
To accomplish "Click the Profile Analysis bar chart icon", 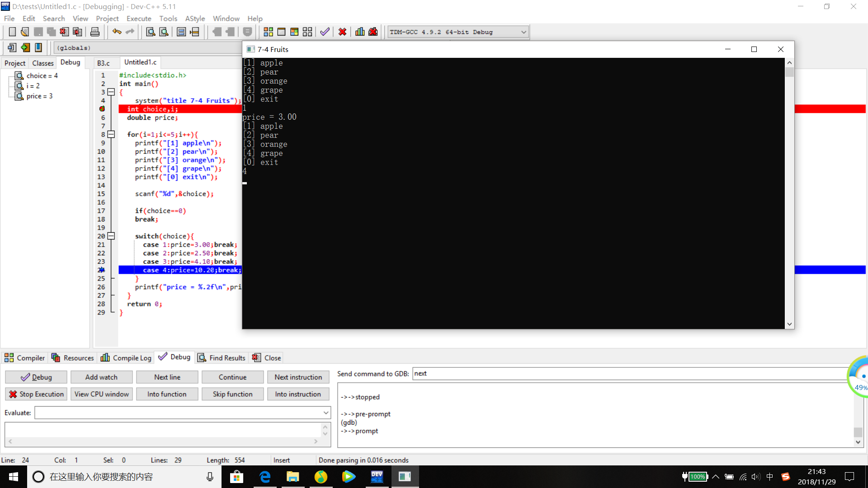I will 360,32.
